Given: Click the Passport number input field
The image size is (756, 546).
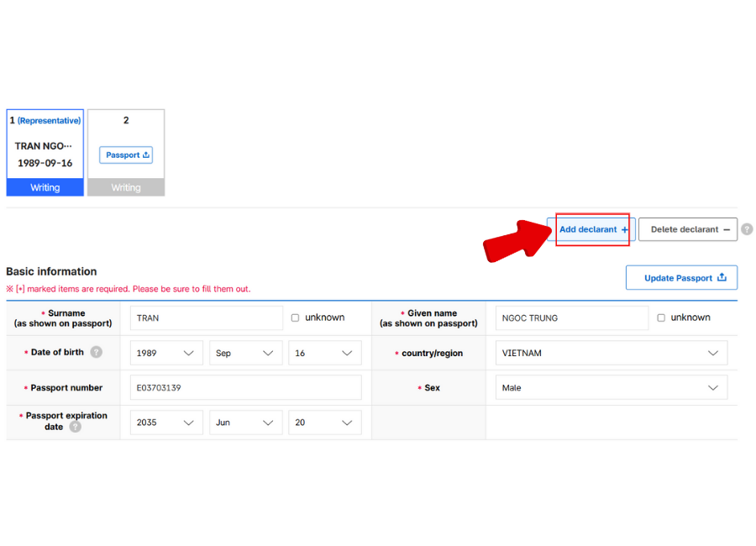Looking at the screenshot, I should [x=245, y=388].
